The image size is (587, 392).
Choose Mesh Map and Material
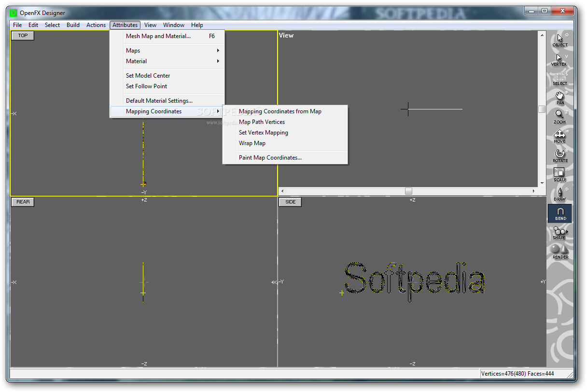pos(168,36)
